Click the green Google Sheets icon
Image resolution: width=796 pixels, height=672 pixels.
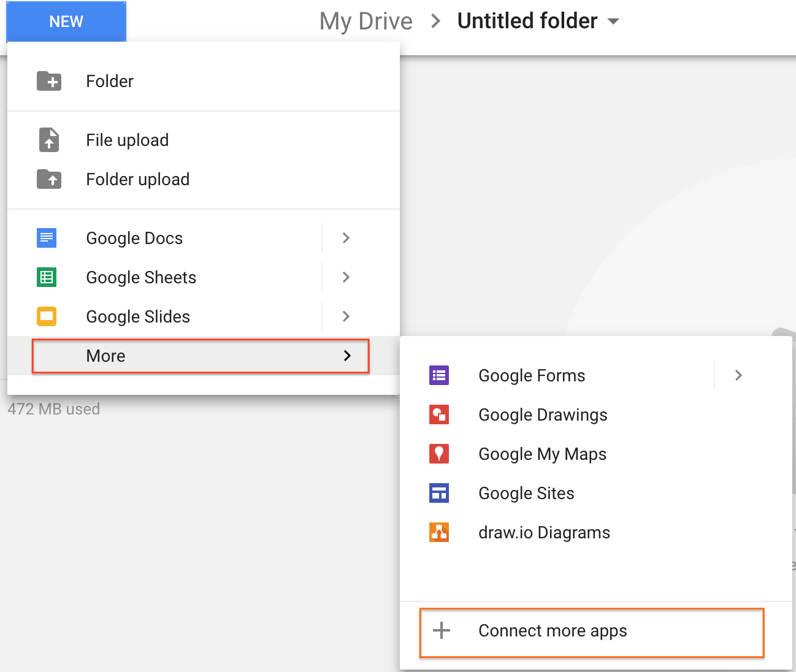(47, 277)
